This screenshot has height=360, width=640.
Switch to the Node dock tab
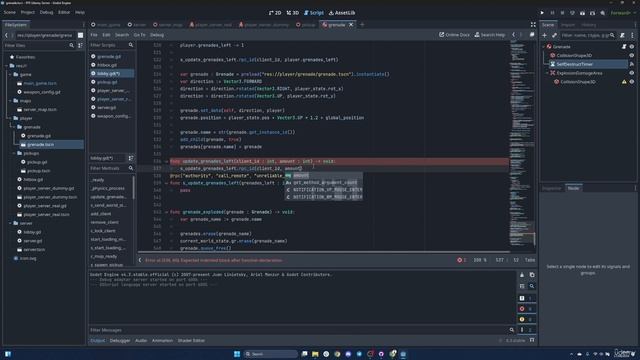(x=573, y=188)
